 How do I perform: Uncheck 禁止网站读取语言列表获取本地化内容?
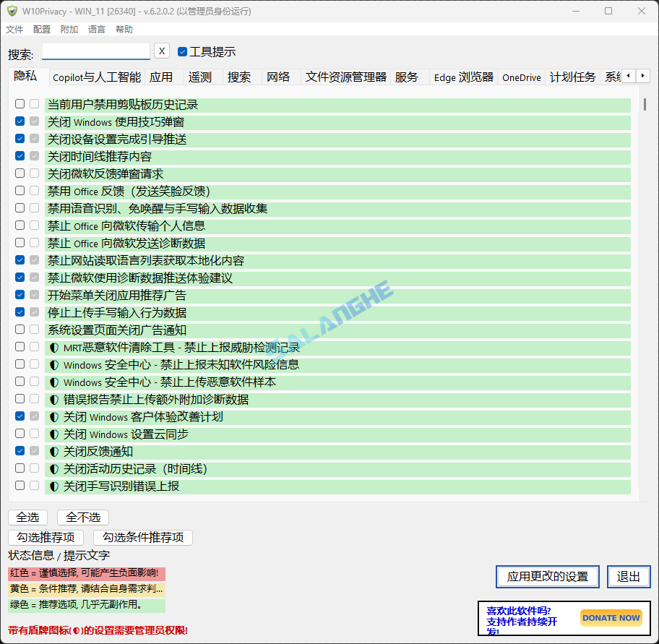20,259
